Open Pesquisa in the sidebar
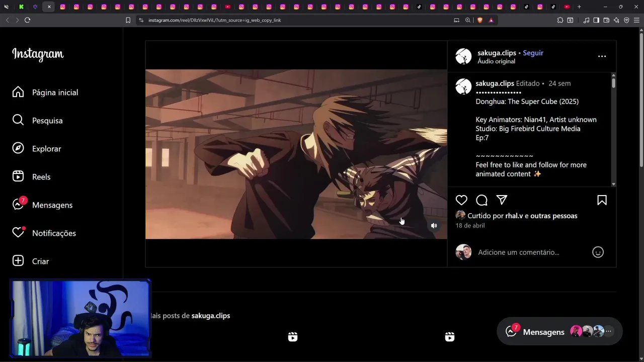Viewport: 644px width, 362px height. click(x=38, y=121)
